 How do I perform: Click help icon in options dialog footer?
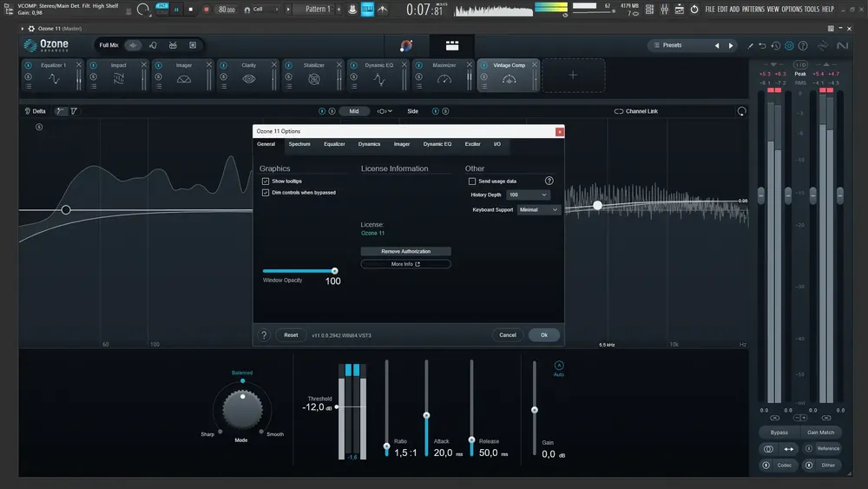click(264, 335)
